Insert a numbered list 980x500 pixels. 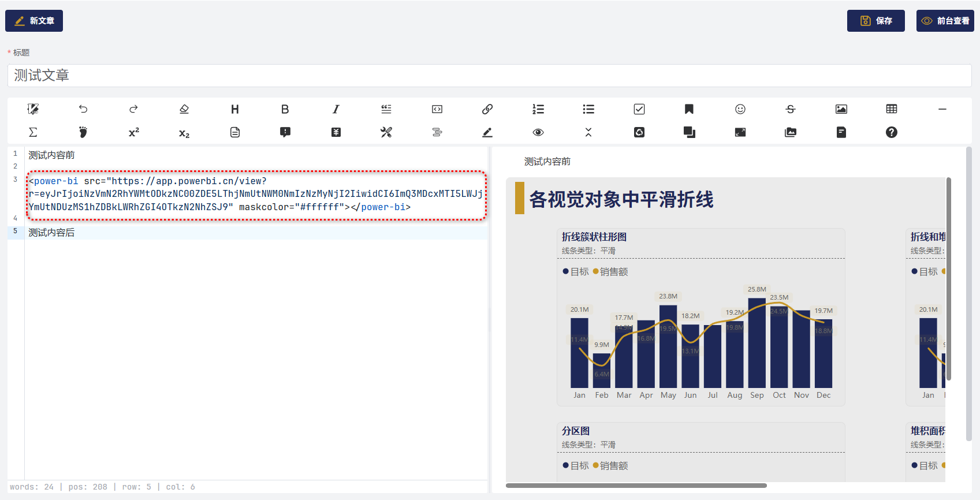[x=538, y=109]
